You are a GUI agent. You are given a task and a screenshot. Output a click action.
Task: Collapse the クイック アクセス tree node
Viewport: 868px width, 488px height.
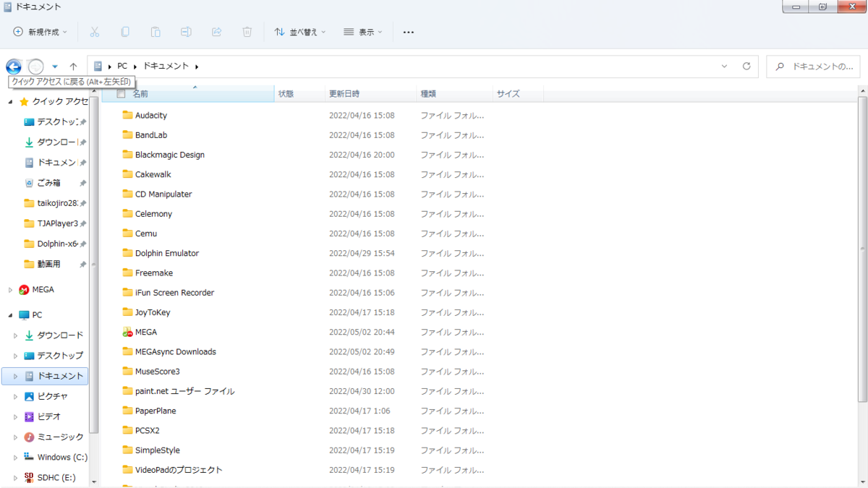click(x=11, y=102)
